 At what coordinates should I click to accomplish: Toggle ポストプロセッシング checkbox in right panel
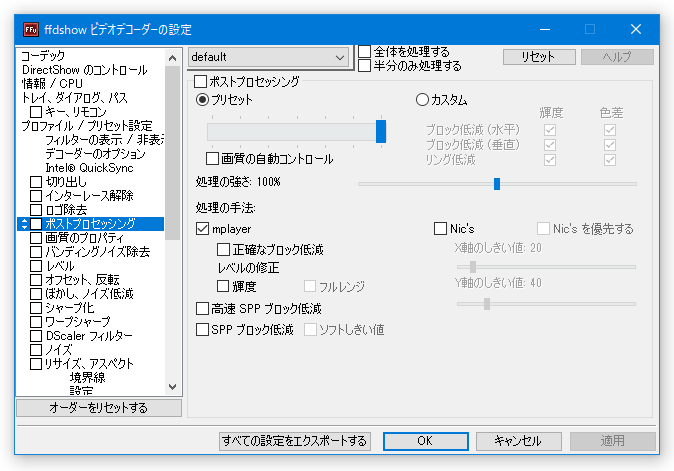(x=200, y=81)
